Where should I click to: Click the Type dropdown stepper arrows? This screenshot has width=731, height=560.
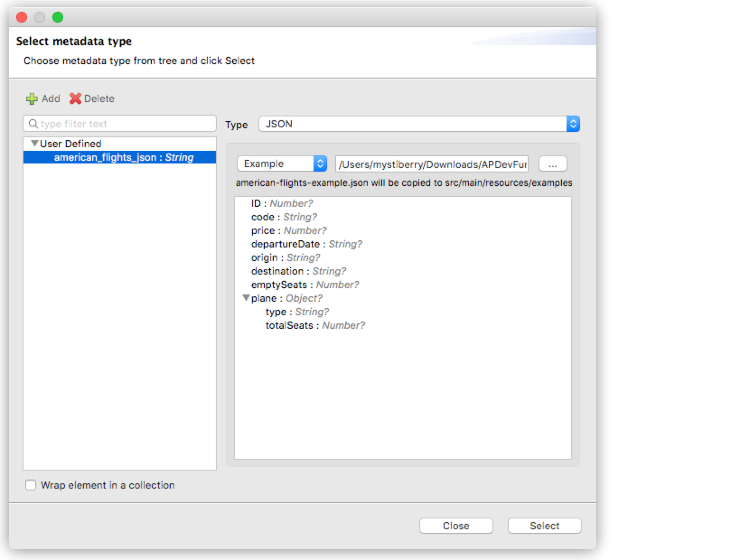tap(573, 124)
